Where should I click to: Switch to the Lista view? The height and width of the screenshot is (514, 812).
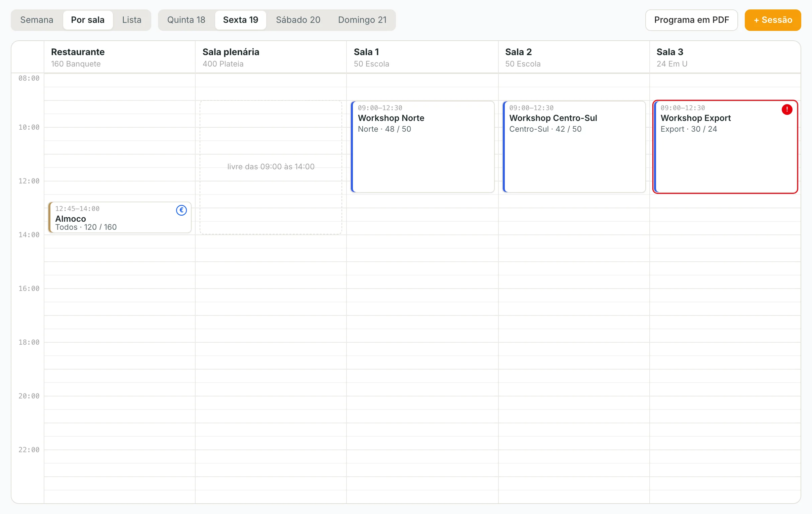(x=132, y=20)
